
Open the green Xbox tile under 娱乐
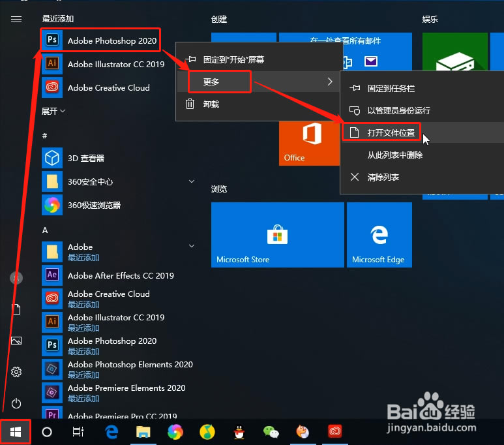point(455,52)
